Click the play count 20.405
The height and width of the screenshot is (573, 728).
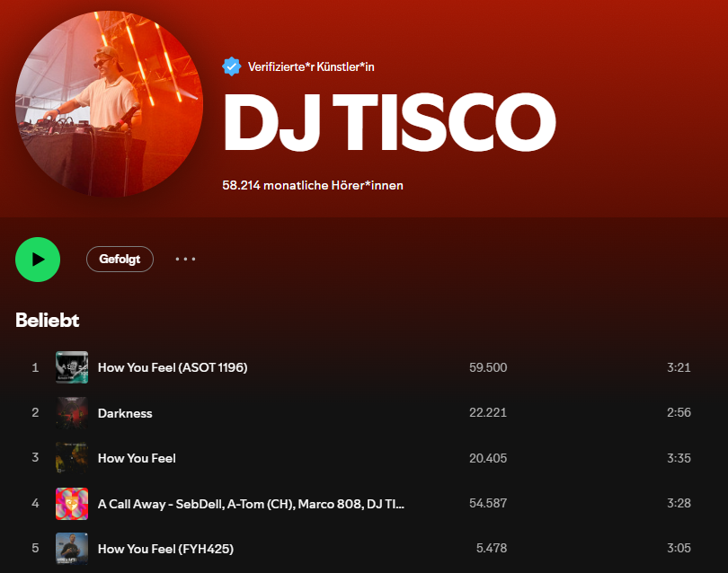coord(488,458)
